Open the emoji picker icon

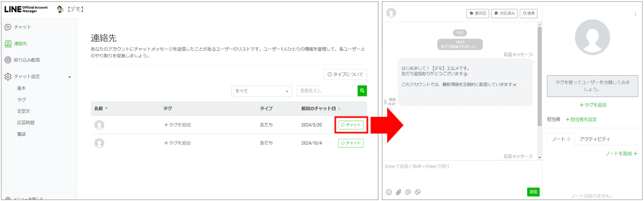point(389,192)
